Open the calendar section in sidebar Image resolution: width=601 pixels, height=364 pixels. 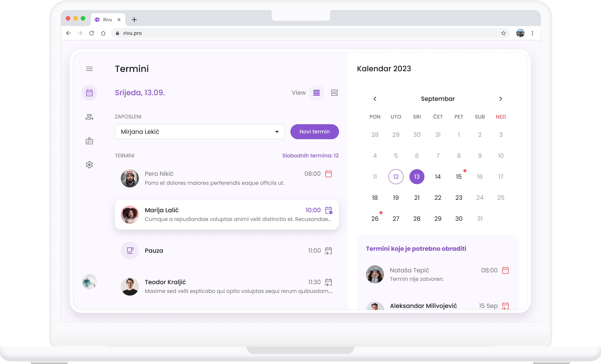pyautogui.click(x=89, y=93)
